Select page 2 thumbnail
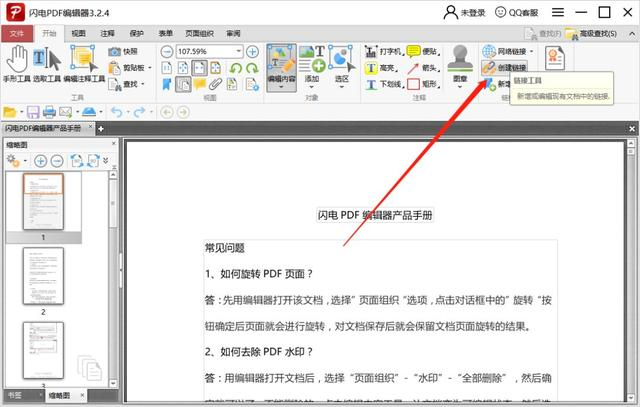Screen dimensions: 640x407 click(43, 276)
